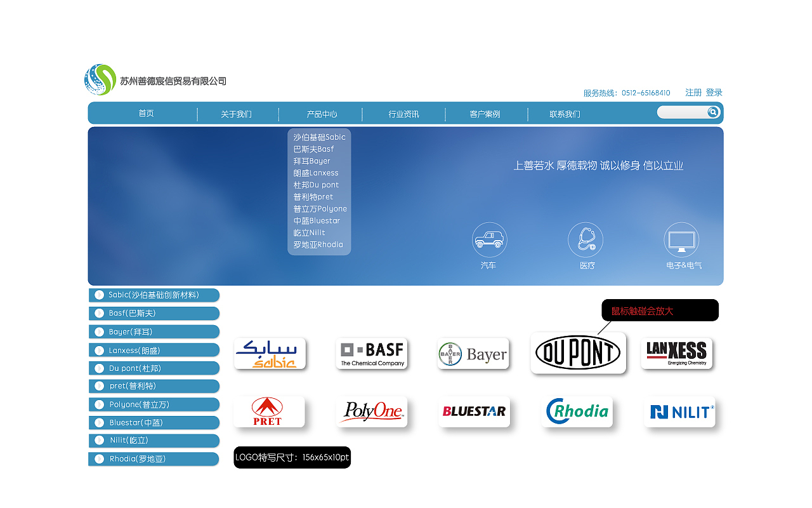Click the enlarged Du Pont logo
Viewport: 812px width, 508px height.
coord(578,353)
